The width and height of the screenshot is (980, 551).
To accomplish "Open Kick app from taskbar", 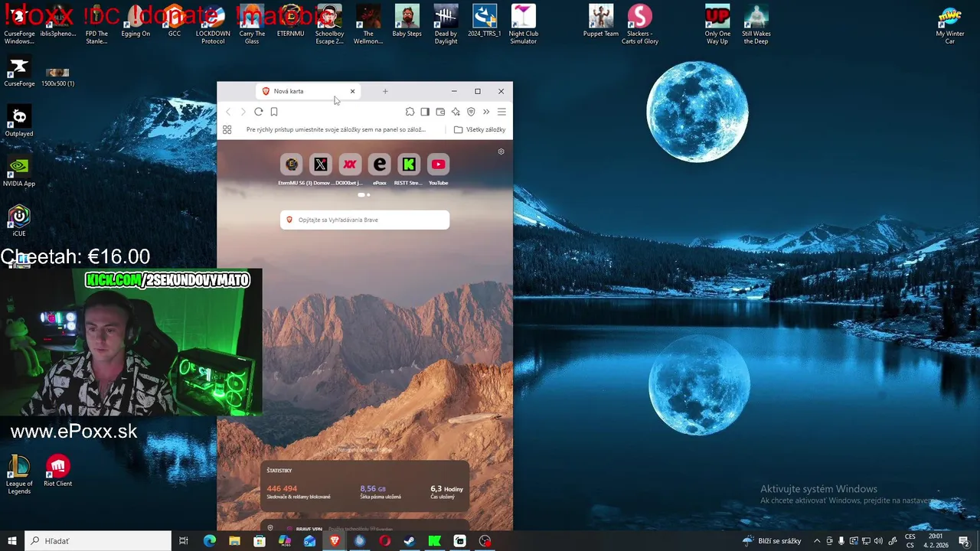I will (435, 541).
